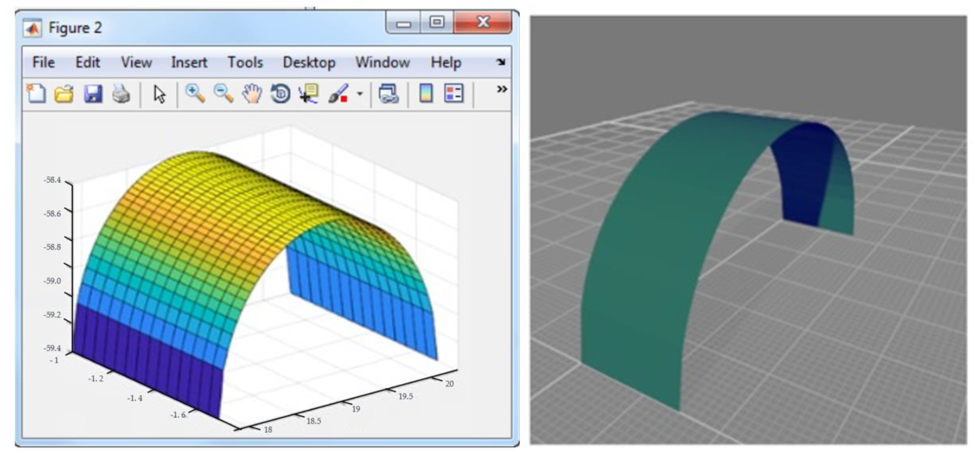Insert a colorbar using toolbar icon
980x459 pixels.
click(x=426, y=94)
